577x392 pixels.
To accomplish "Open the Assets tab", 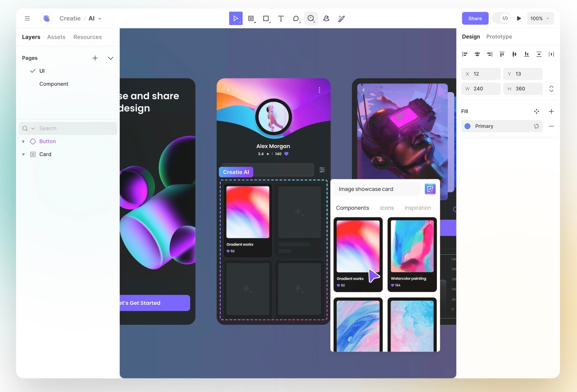I will [56, 37].
